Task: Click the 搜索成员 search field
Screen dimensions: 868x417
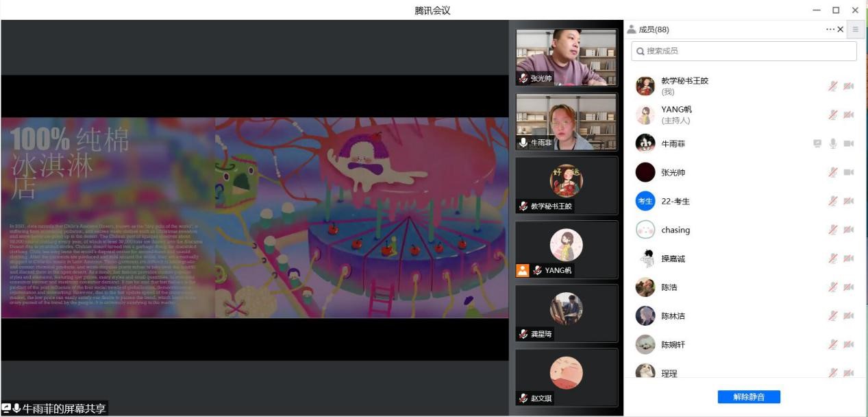Action: pos(744,51)
